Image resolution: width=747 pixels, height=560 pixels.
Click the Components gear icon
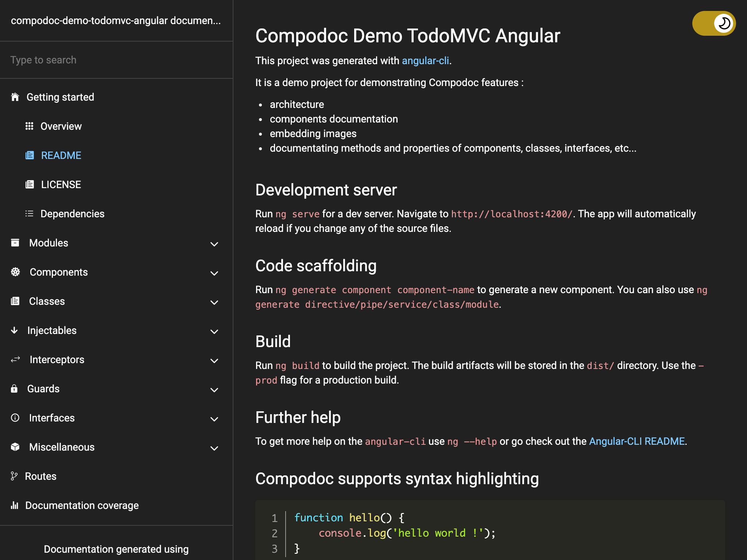coord(15,272)
